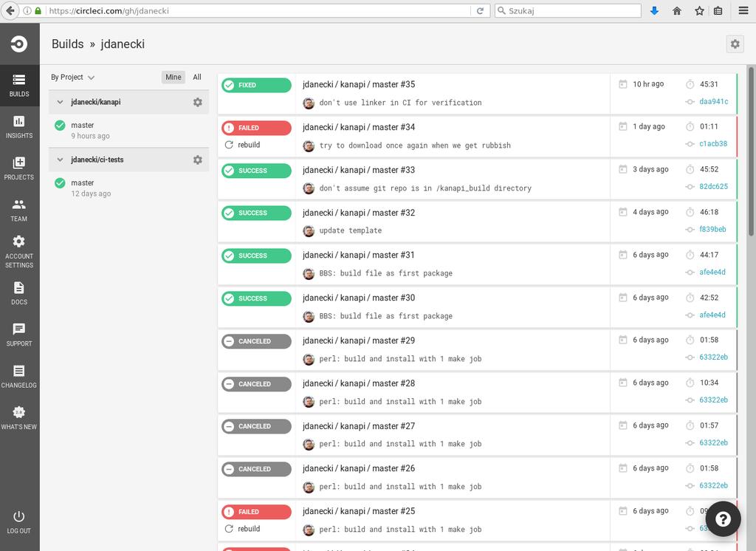Screen dimensions: 756x551
Task: Click the CANCELED badge of build #26
Action: click(256, 469)
